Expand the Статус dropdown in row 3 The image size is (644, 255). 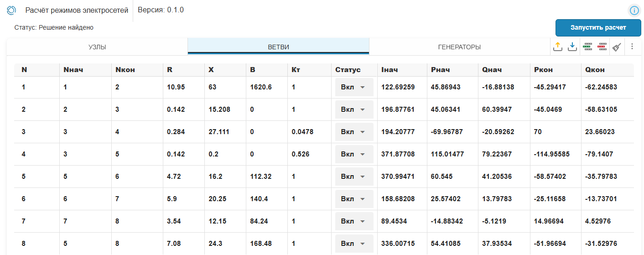354,132
